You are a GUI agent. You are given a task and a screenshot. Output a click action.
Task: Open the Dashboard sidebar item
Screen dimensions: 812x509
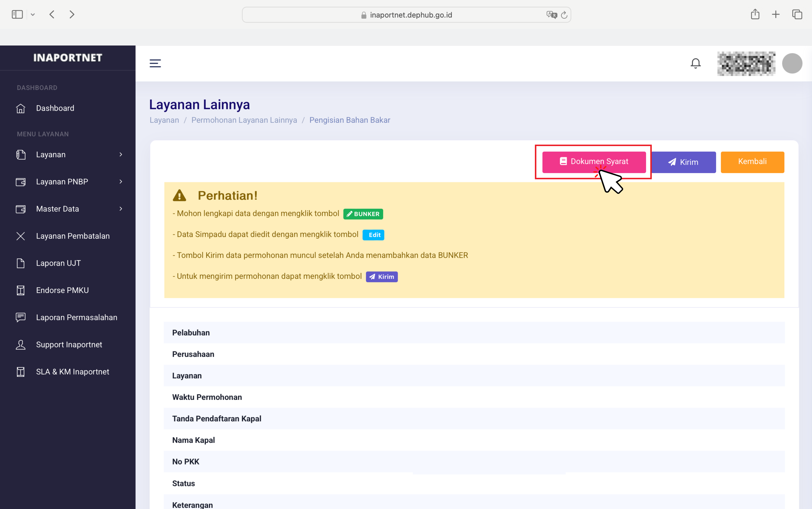[55, 108]
